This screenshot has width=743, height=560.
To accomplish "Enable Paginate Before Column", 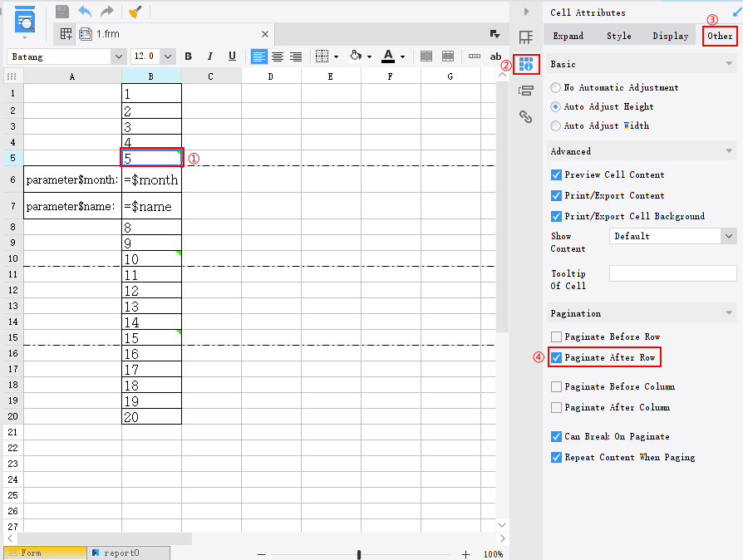I will tap(556, 386).
